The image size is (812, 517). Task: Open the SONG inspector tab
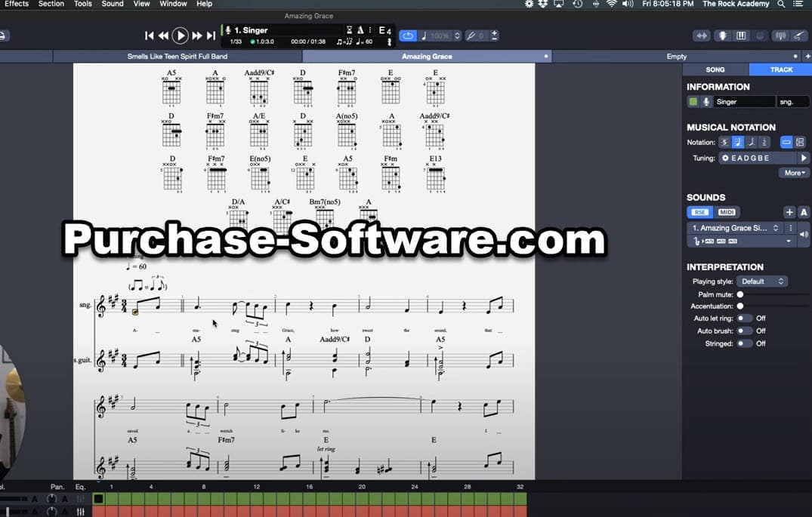(715, 69)
